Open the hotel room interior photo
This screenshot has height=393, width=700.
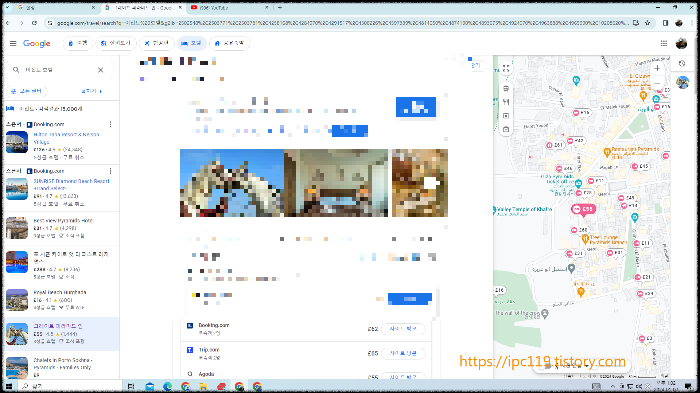tap(336, 183)
